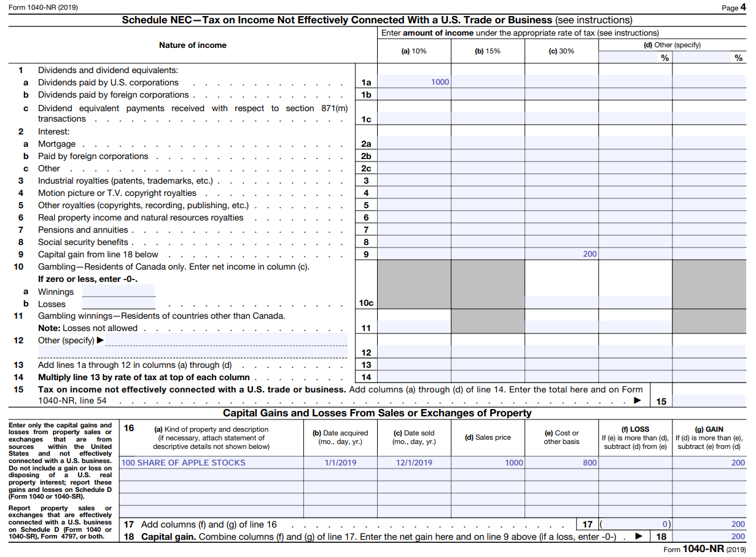Click the line 1a 10% field containing 1000
The width and height of the screenshot is (756, 557).
coord(414,82)
